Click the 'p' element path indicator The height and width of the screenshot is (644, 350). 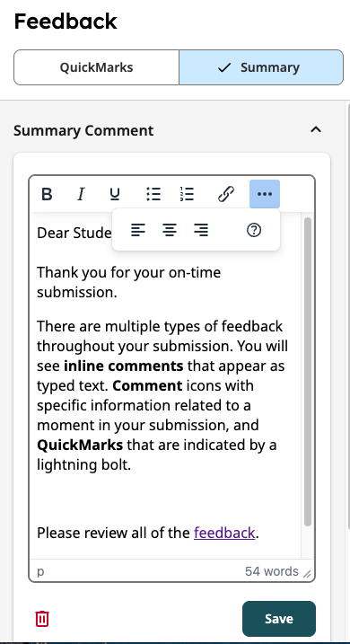pos(40,572)
